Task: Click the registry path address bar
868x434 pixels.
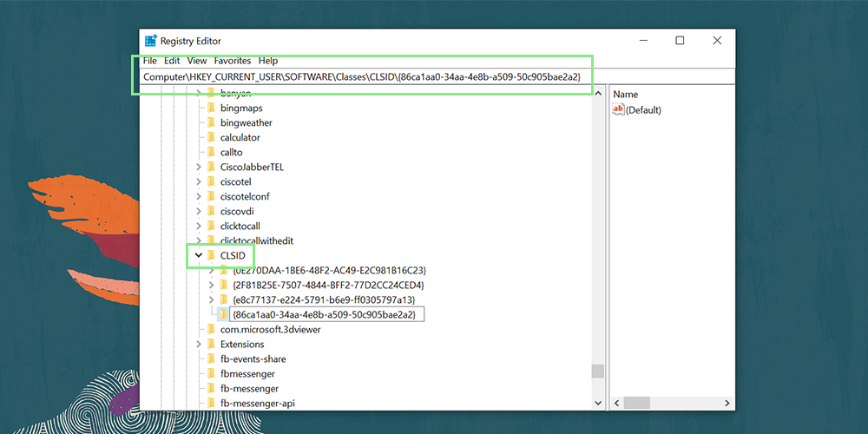Action: coord(437,77)
